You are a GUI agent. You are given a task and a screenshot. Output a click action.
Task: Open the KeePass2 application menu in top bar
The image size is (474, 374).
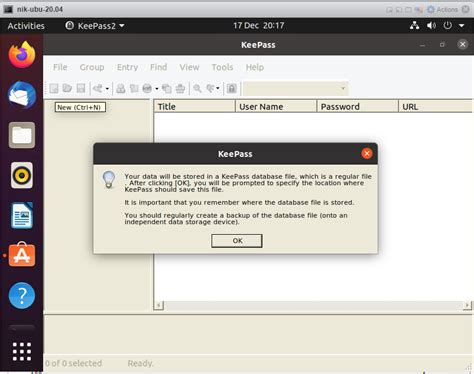(95, 26)
